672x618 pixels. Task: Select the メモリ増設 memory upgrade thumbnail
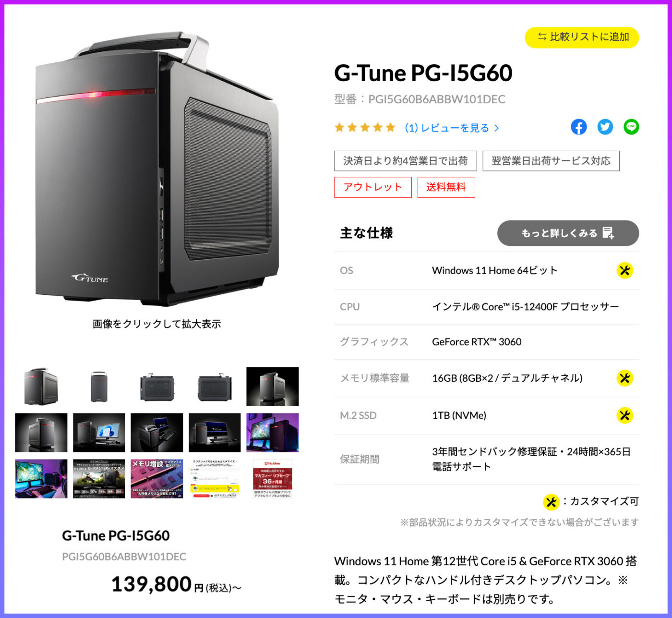[157, 479]
